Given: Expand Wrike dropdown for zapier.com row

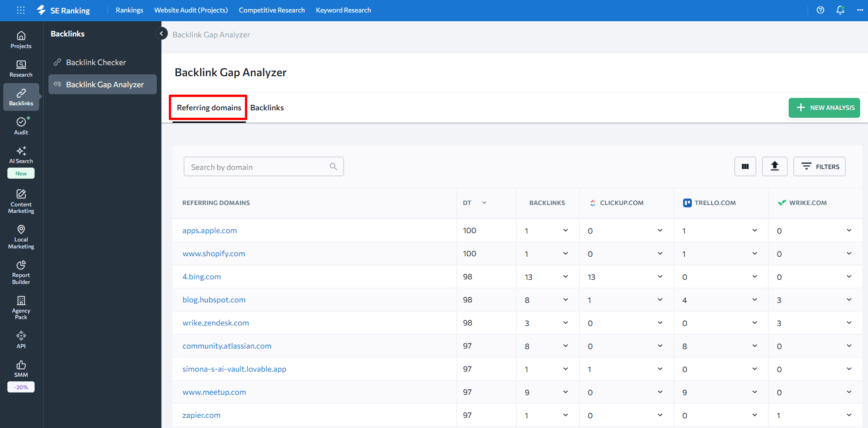Looking at the screenshot, I should (x=849, y=415).
